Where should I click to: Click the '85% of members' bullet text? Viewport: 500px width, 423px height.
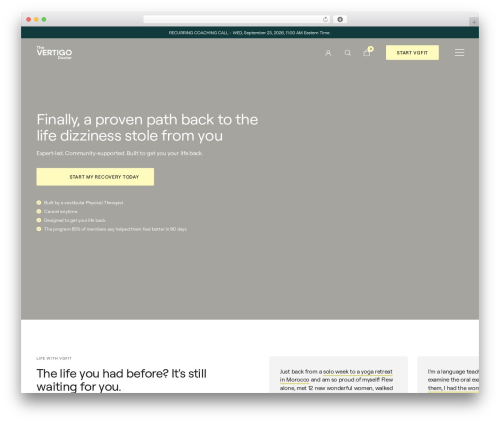[115, 229]
